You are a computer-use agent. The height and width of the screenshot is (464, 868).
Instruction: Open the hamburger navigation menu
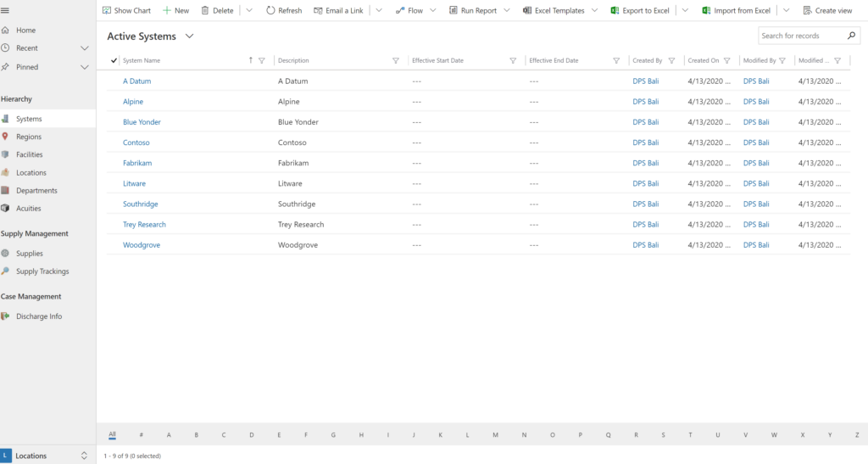5,10
